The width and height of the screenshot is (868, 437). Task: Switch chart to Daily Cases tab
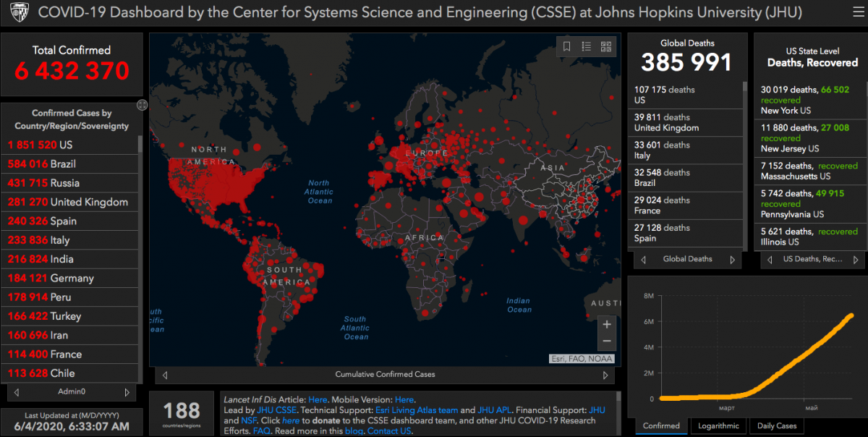[x=777, y=425]
